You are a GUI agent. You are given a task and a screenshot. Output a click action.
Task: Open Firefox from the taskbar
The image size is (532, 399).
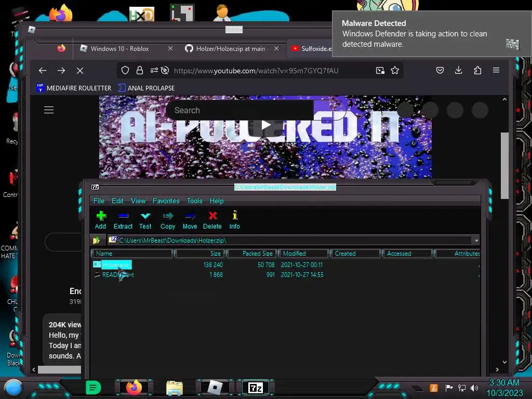click(x=134, y=388)
